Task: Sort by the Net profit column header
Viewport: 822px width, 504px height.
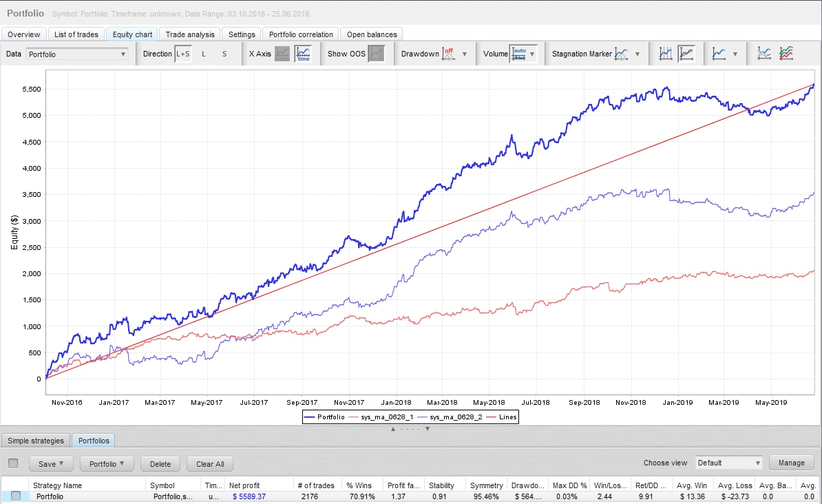Action: 260,485
